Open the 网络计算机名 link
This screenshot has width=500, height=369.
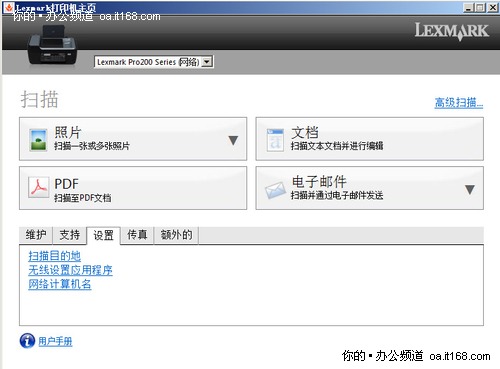click(x=60, y=284)
